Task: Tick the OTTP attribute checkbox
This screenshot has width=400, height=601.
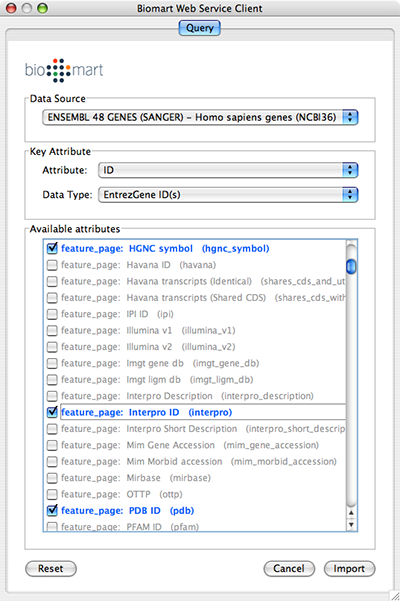Action: (x=52, y=494)
